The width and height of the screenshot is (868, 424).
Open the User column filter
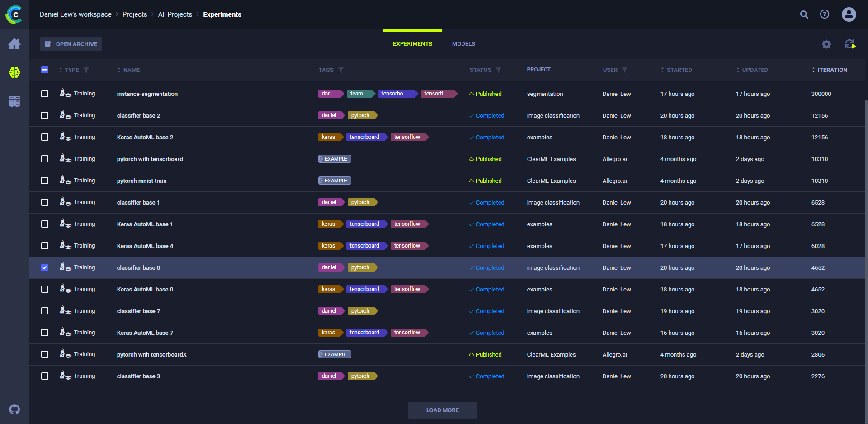tap(625, 70)
